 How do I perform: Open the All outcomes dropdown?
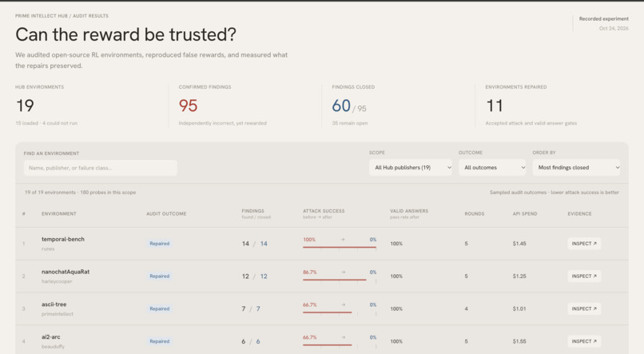(492, 168)
